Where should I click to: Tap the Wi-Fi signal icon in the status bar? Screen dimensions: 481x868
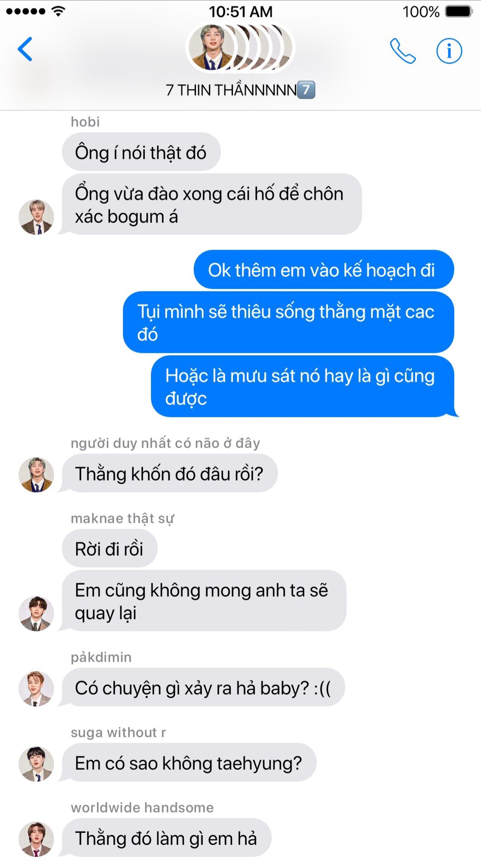[x=58, y=11]
